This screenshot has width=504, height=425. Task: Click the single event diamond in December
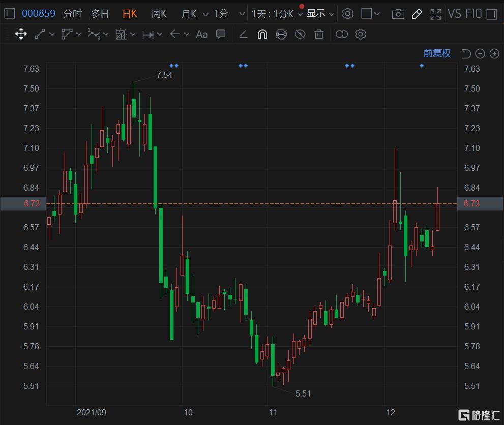(422, 66)
